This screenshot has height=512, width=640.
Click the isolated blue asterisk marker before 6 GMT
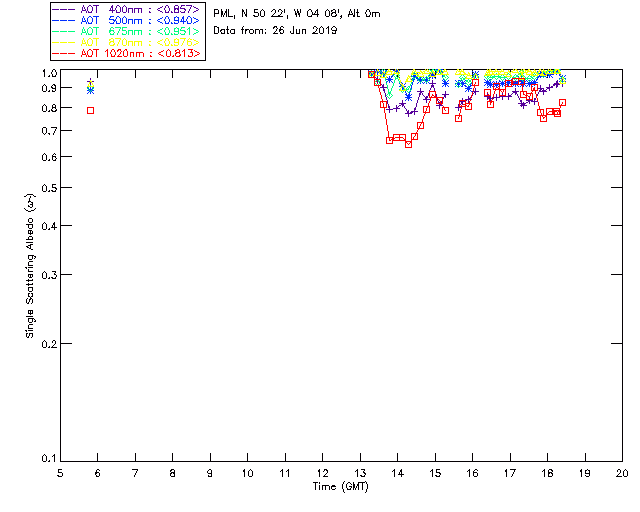[90, 91]
